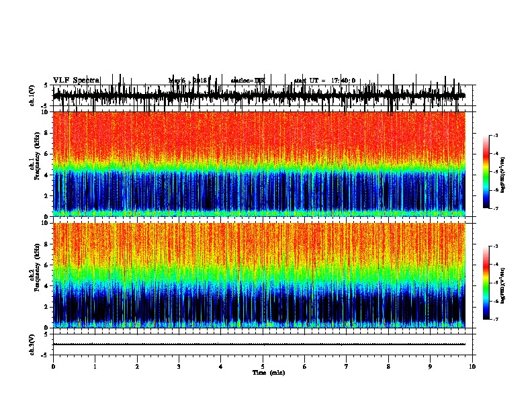Select the 'start UT = 17:40:0' text
This screenshot has height=411, width=532.
coord(324,81)
